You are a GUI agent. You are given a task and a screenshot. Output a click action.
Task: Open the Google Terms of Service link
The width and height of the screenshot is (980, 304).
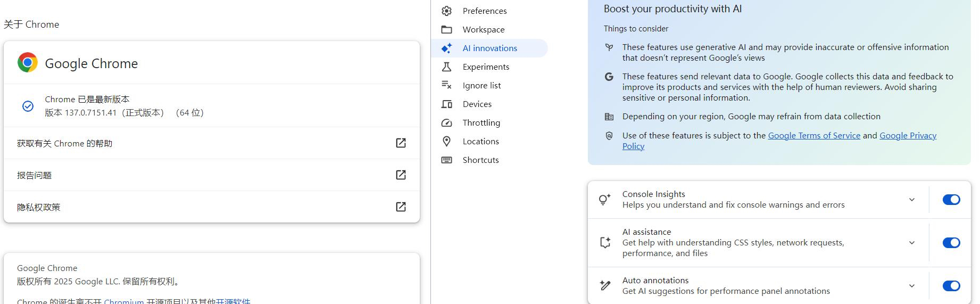click(x=814, y=135)
